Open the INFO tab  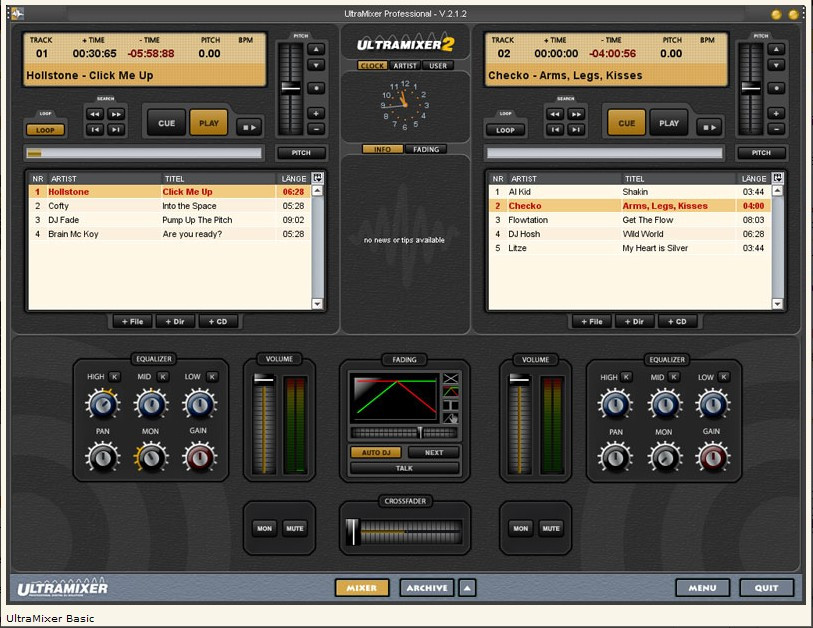(383, 149)
